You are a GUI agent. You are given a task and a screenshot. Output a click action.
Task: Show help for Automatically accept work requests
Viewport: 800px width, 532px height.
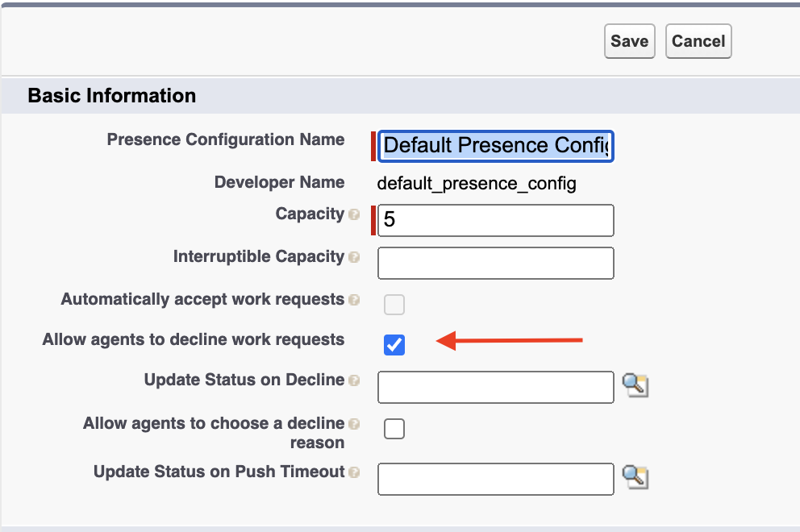pyautogui.click(x=354, y=301)
